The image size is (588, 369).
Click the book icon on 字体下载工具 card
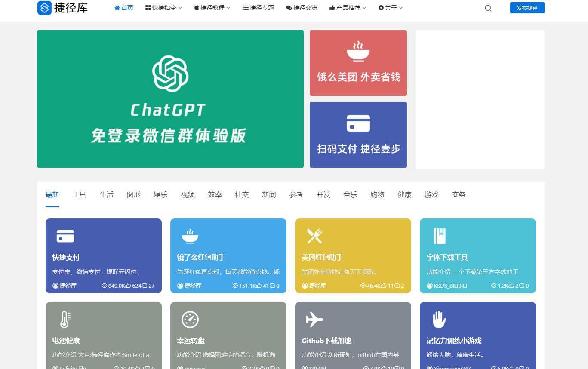[439, 236]
